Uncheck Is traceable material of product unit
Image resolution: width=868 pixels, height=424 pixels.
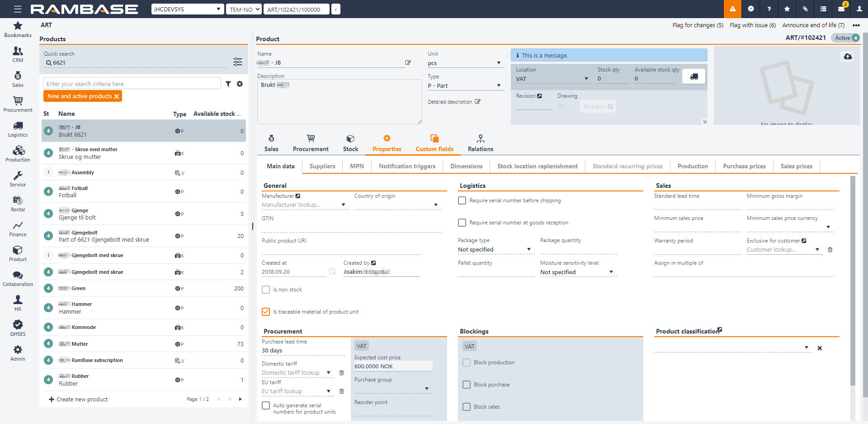[266, 312]
